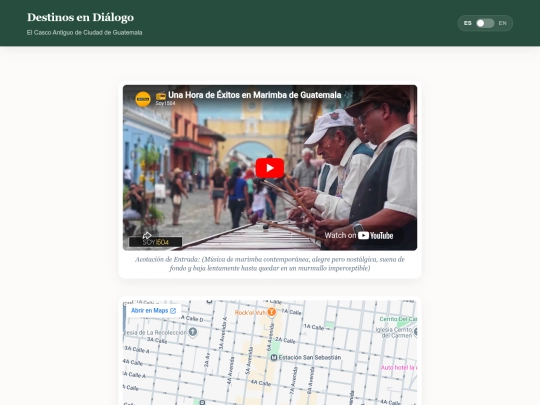Select the ES language label
Viewport: 540px width, 405px height.
tap(467, 23)
